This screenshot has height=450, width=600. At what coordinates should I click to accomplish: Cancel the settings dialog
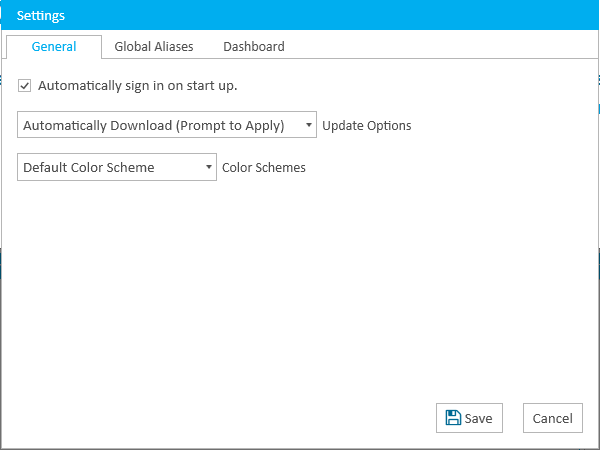(553, 418)
